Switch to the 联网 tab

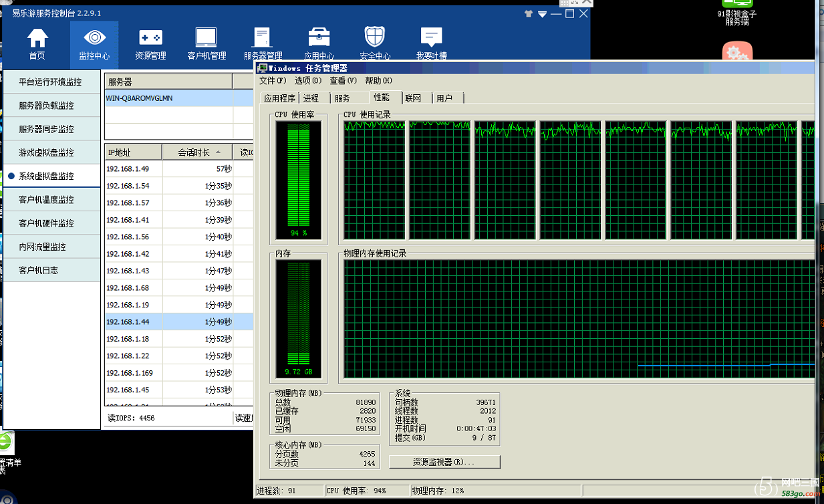tap(414, 98)
